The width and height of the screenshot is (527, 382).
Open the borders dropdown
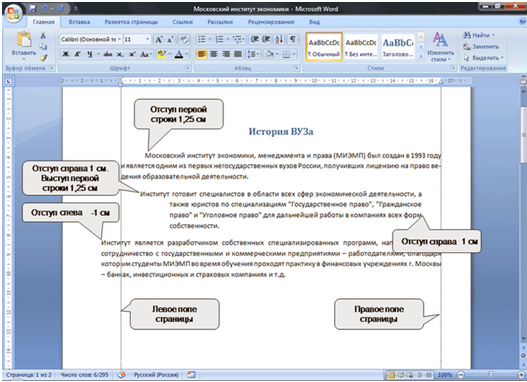point(294,54)
